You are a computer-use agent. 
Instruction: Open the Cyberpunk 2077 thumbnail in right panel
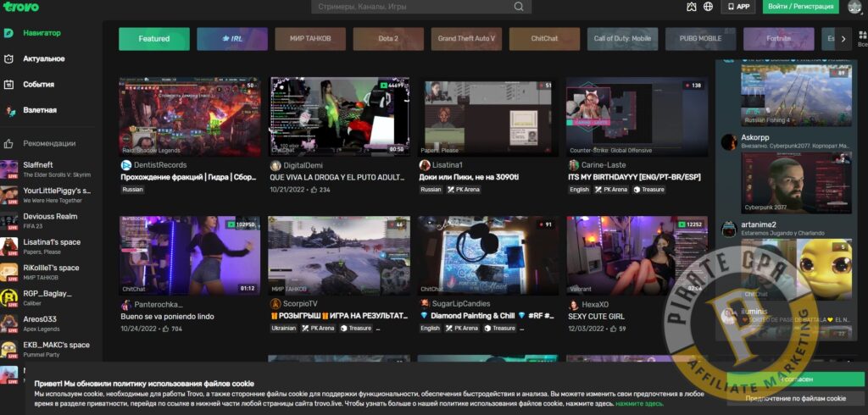point(796,183)
